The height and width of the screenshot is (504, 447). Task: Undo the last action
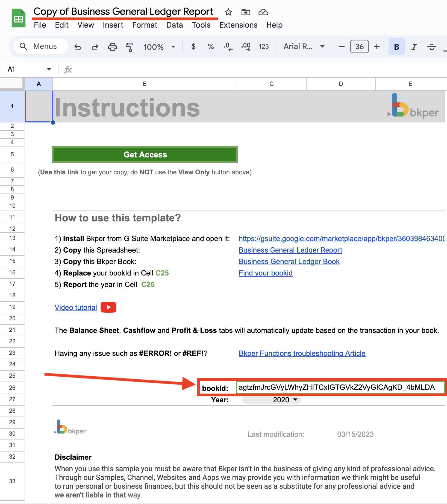point(78,46)
